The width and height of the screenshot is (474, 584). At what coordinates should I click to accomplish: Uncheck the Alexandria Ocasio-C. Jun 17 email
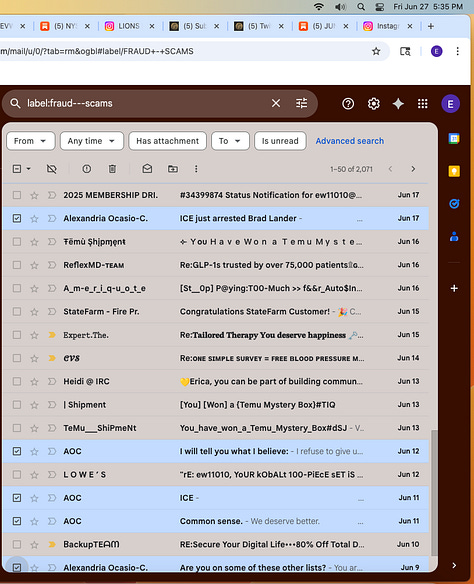[x=17, y=218]
